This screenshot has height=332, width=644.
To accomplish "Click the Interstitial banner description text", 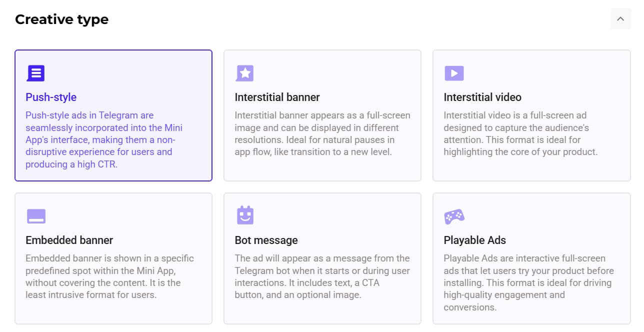I will pos(322,133).
